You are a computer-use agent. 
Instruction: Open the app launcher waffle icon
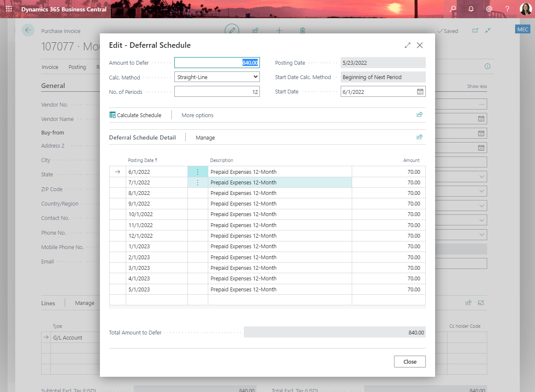9,9
